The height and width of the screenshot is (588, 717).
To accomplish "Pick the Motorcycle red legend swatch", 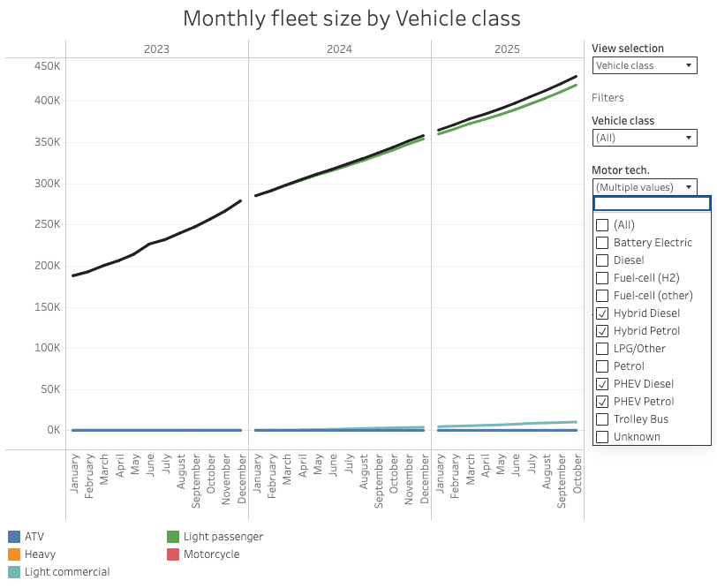I will click(x=174, y=554).
